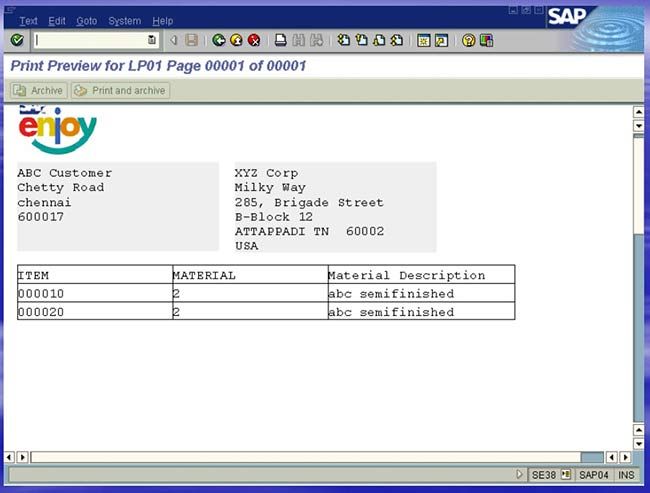Click the MATERIAL column header
This screenshot has width=650, height=493.
point(204,275)
